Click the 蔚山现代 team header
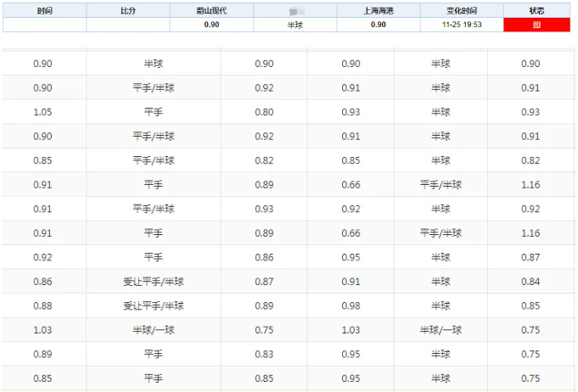Image resolution: width=578 pixels, height=392 pixels. point(211,11)
